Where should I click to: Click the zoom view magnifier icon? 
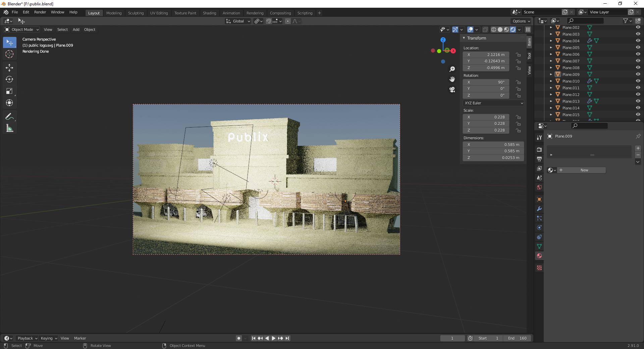point(452,69)
